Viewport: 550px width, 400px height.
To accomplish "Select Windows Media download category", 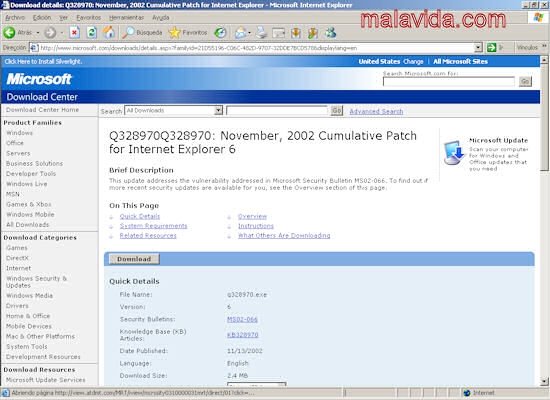I will pos(29,295).
